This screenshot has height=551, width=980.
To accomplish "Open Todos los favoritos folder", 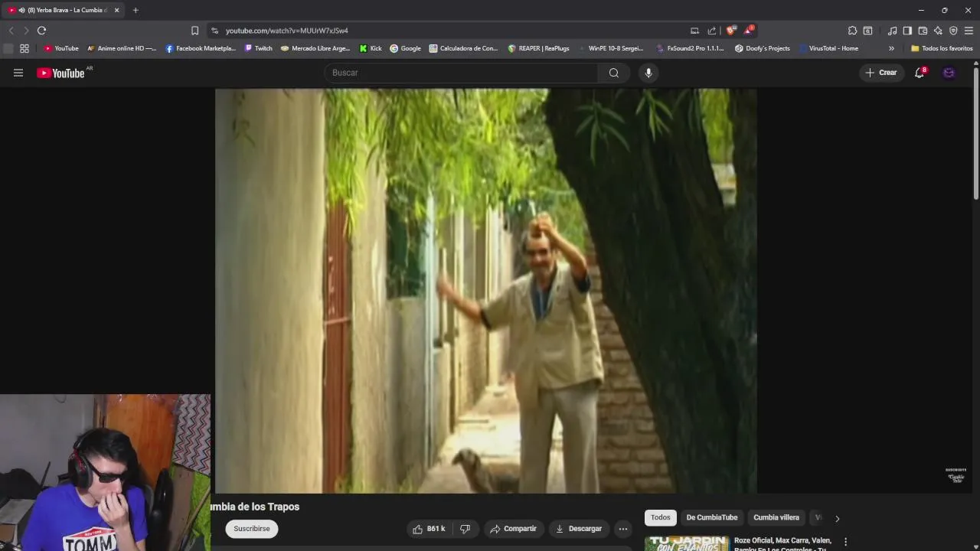I will point(942,48).
